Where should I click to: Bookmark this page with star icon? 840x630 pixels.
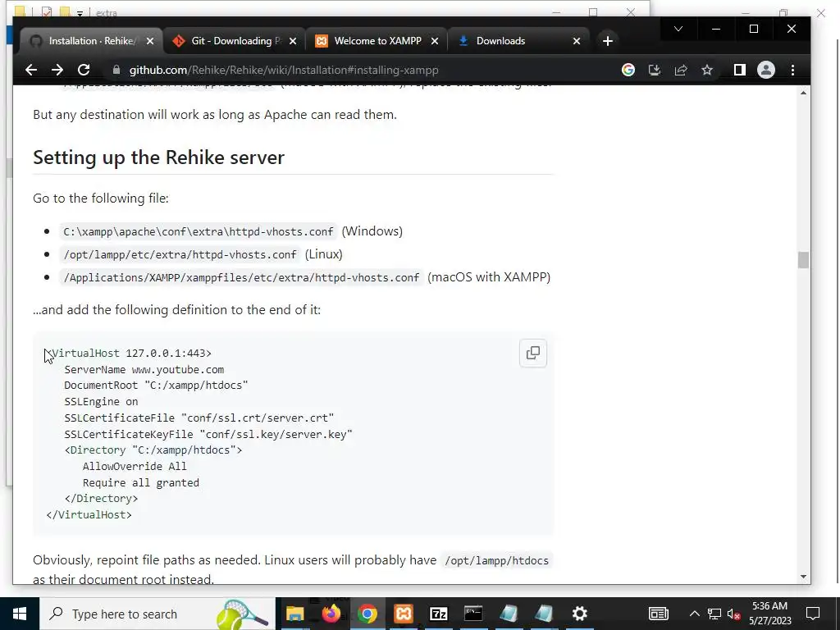[707, 71]
